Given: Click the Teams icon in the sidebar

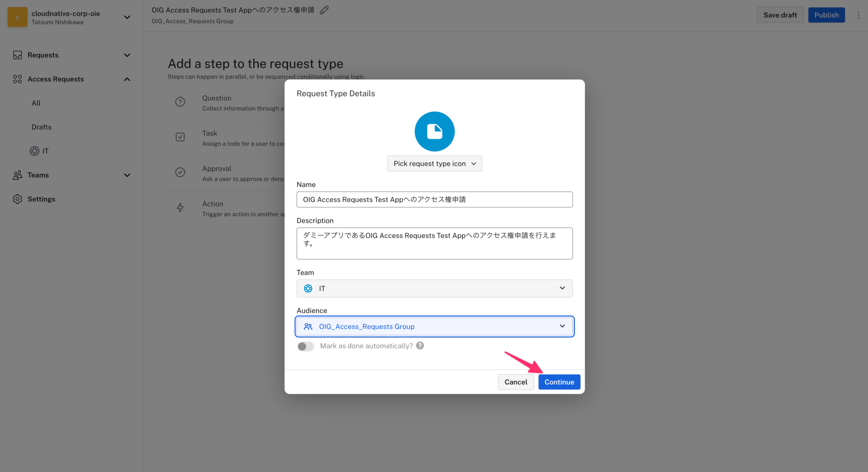Looking at the screenshot, I should click(x=17, y=175).
